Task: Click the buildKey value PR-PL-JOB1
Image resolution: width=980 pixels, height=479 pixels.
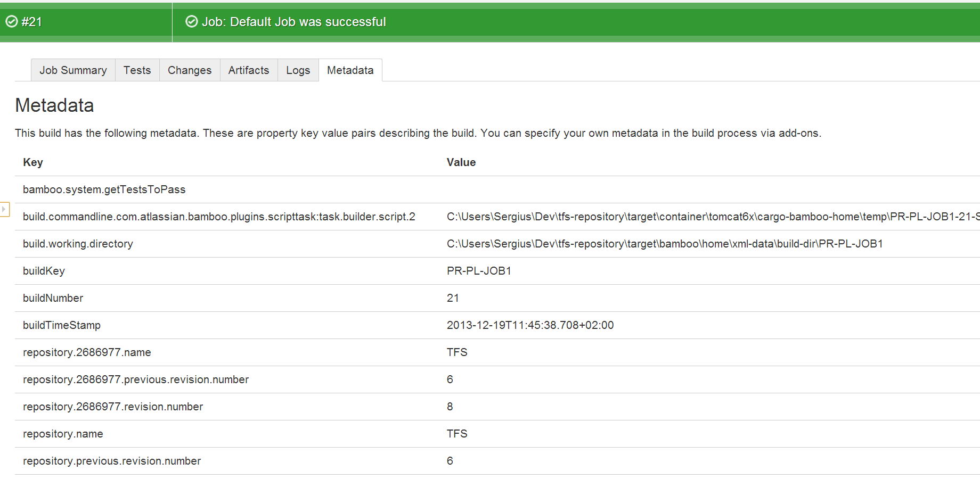Action: 479,271
